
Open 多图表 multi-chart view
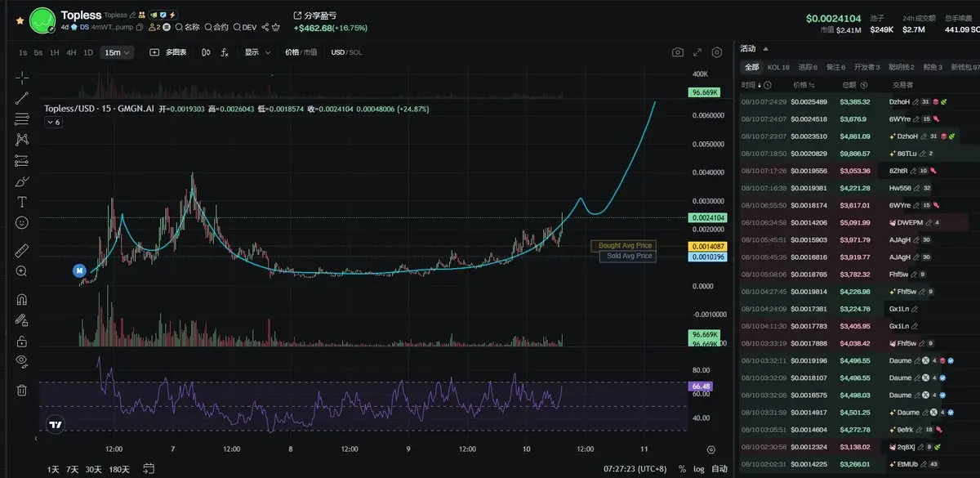(x=169, y=52)
